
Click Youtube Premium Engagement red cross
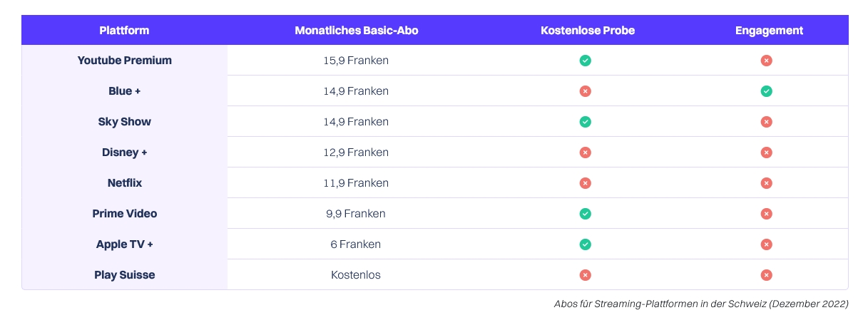pyautogui.click(x=766, y=61)
